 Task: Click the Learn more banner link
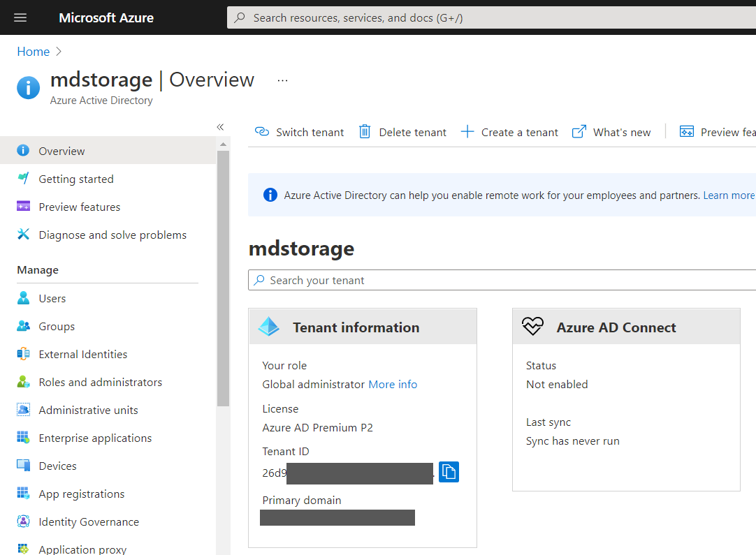click(729, 195)
